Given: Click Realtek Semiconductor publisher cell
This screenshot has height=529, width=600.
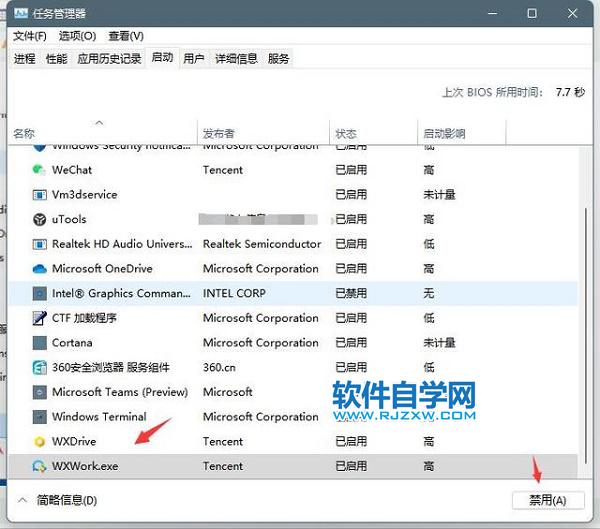Looking at the screenshot, I should (x=262, y=244).
